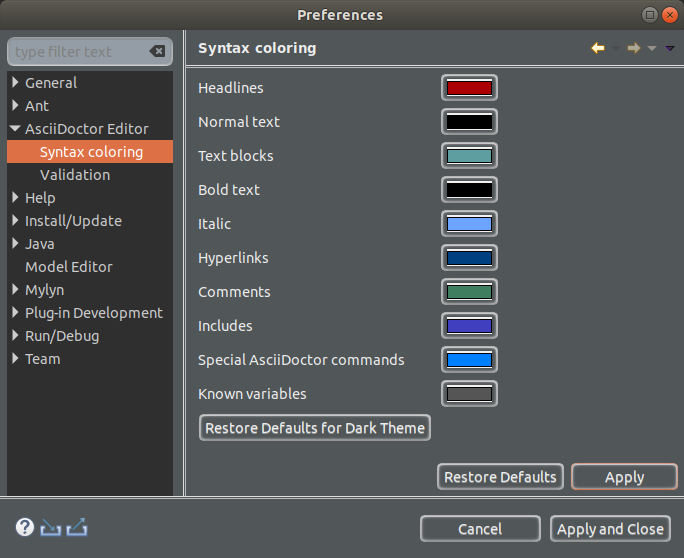Collapse the AsciiDoctor Editor node
The height and width of the screenshot is (558, 684).
(15, 128)
